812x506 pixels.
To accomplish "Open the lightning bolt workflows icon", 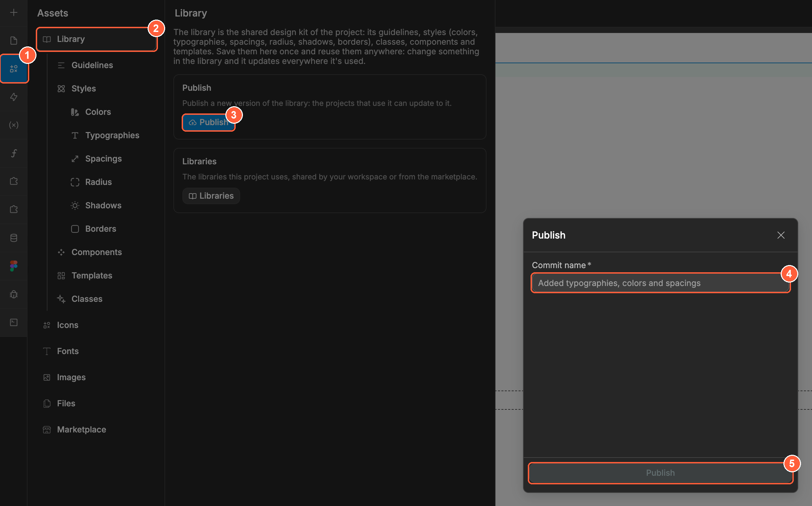I will (x=14, y=97).
